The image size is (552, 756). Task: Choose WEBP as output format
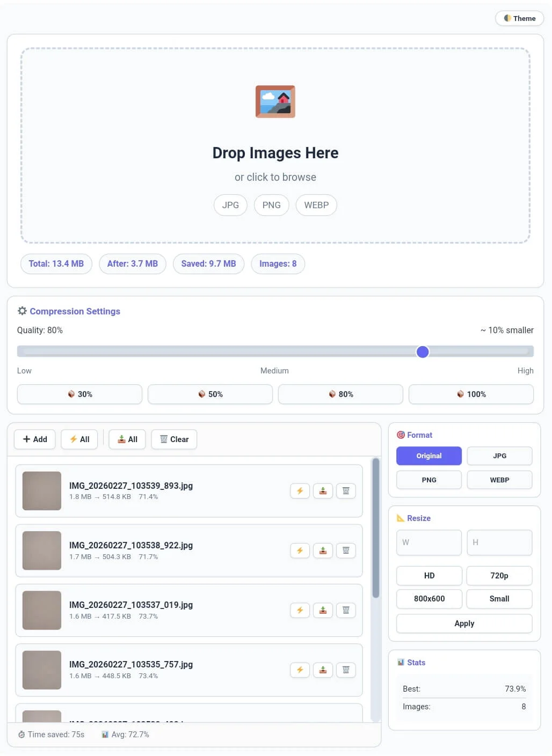pyautogui.click(x=499, y=480)
